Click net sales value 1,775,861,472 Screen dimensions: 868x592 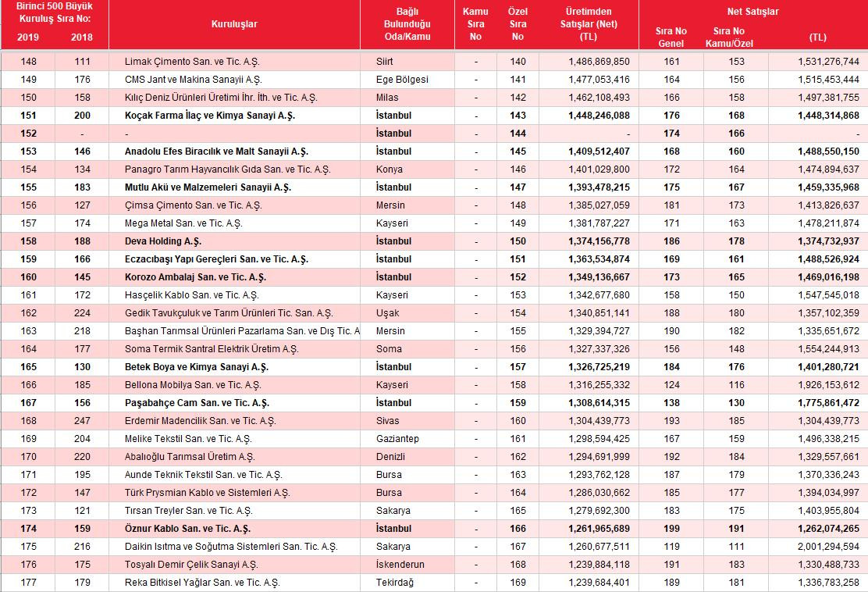[x=828, y=402]
